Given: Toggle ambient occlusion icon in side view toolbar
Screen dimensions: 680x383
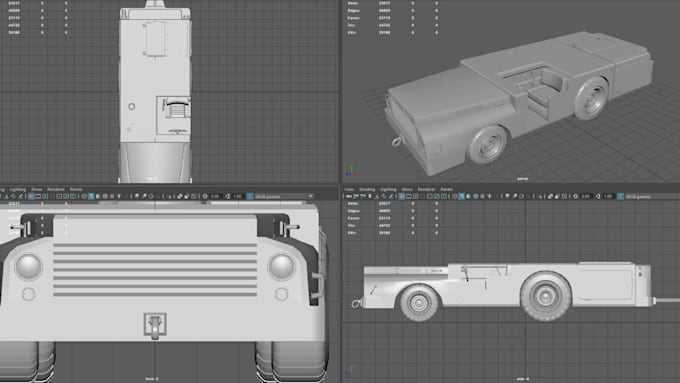Looking at the screenshot, I should click(x=507, y=196).
